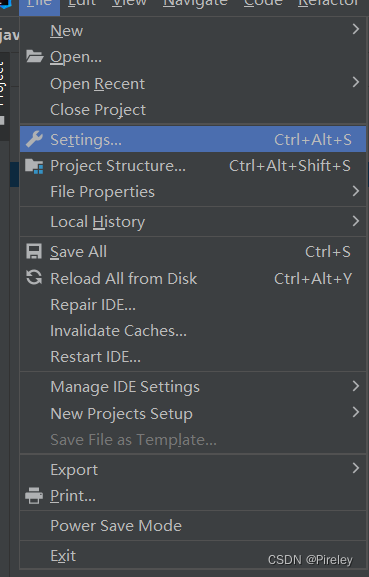Expand the Open Recent submenu arrow
369x577 pixels.
point(355,82)
